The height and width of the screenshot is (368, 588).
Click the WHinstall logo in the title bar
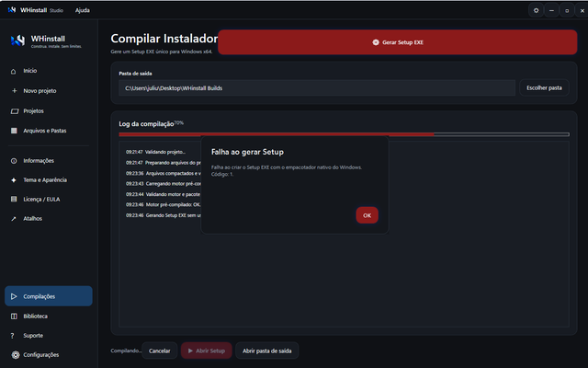12,10
